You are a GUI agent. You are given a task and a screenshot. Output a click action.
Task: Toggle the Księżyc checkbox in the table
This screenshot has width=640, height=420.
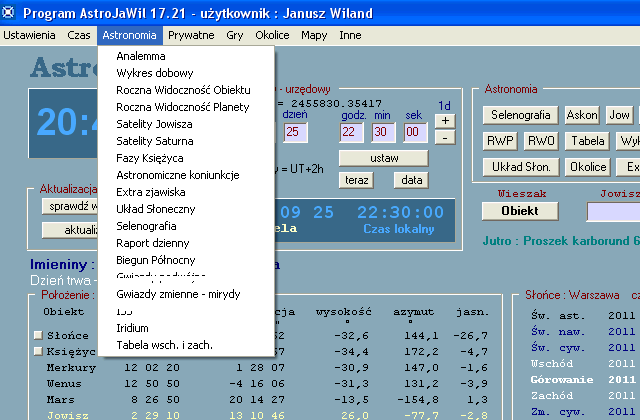tap(38, 351)
